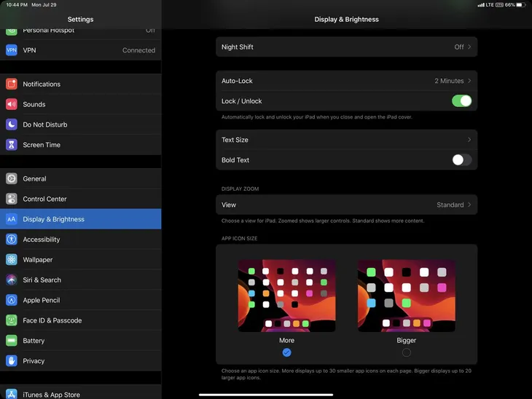This screenshot has width=532, height=399.
Task: Tap the Privacy hand icon
Action: [12, 361]
